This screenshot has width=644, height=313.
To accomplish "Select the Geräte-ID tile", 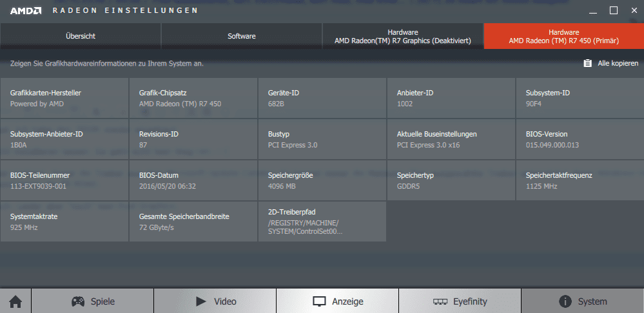I will [x=322, y=98].
